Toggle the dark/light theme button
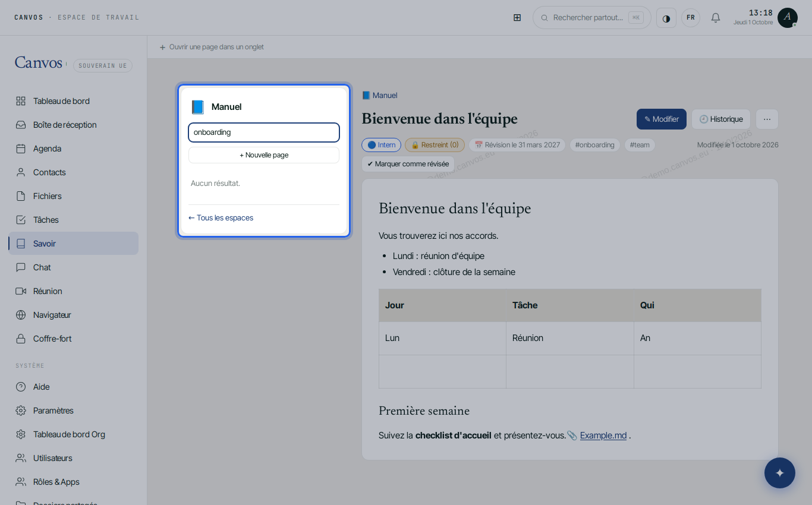This screenshot has width=812, height=505. coord(666,18)
